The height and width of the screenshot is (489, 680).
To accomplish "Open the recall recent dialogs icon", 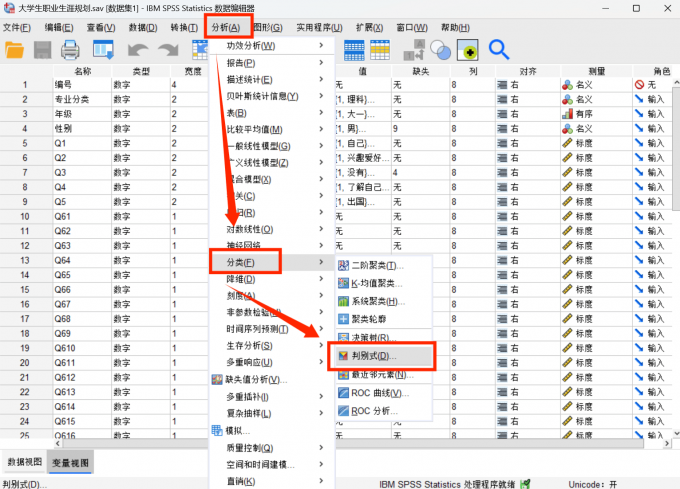I will point(103,50).
